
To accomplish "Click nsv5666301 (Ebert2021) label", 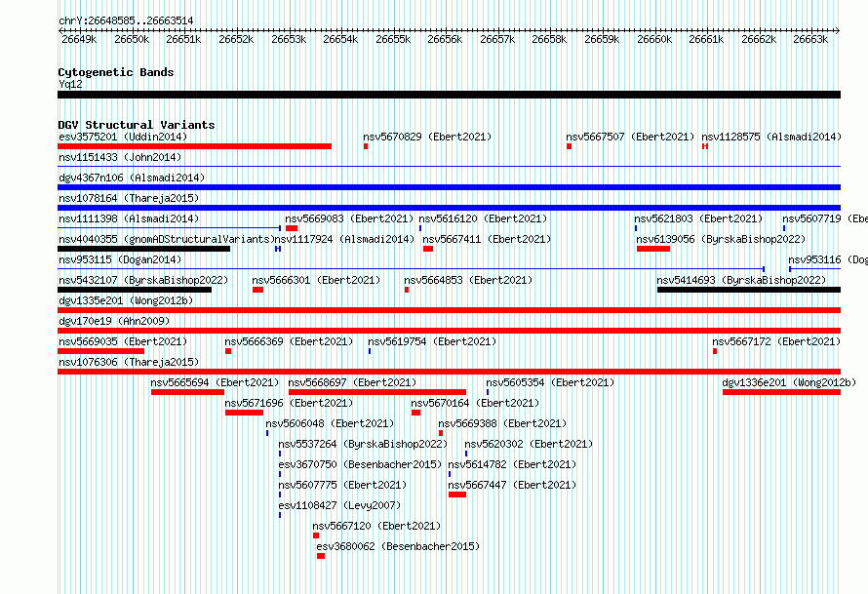I will (316, 280).
